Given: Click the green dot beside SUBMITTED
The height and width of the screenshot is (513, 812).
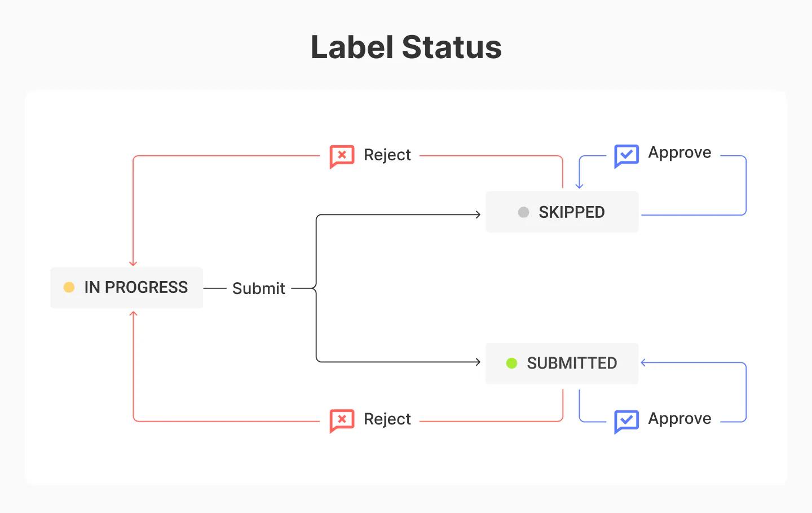Looking at the screenshot, I should coord(511,363).
